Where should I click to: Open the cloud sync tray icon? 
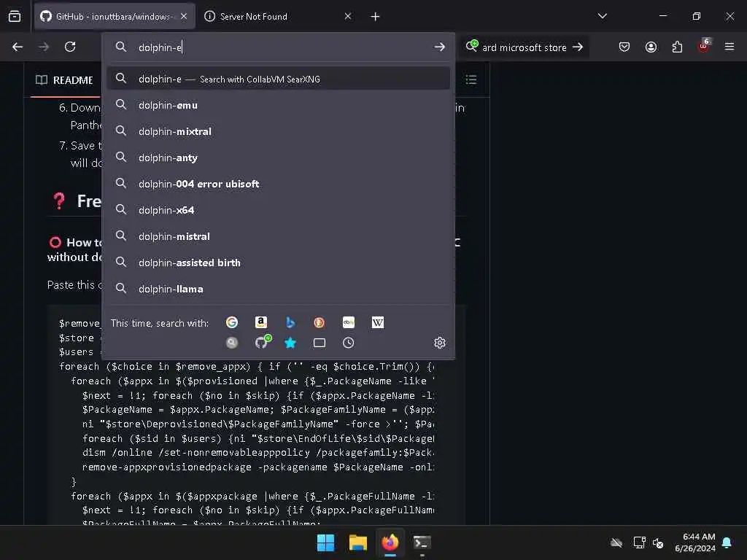pos(616,542)
